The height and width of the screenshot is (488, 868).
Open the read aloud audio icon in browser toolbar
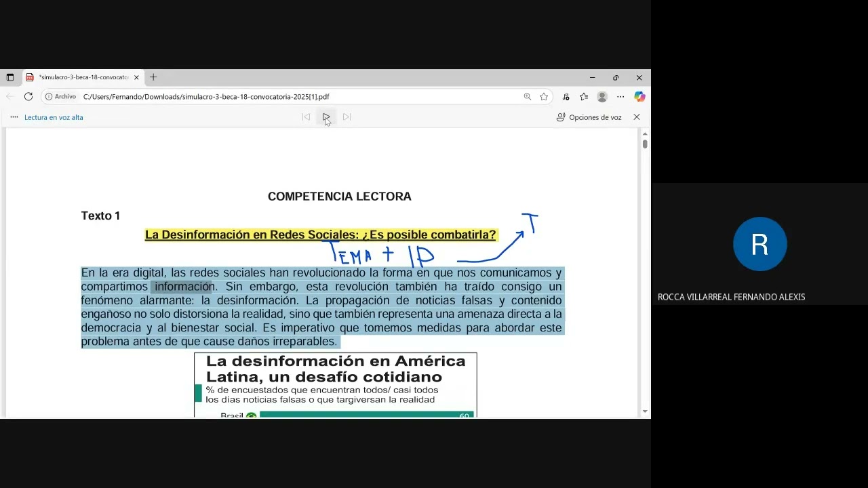(566, 97)
